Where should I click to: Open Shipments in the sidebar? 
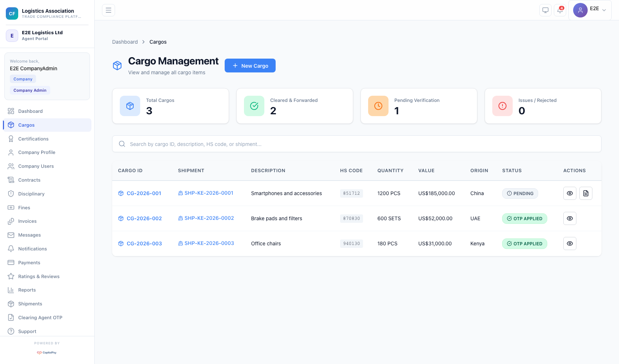(x=30, y=304)
